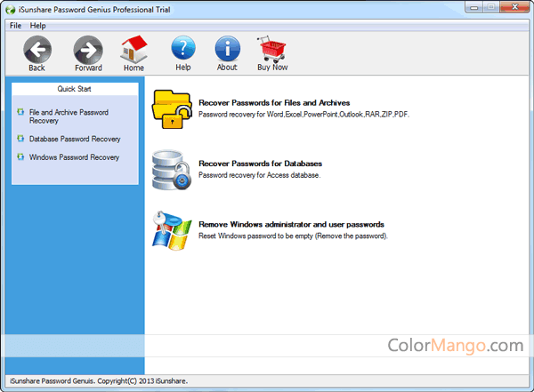Open Database Password Recovery quick start link
Image resolution: width=534 pixels, height=392 pixels.
(x=75, y=139)
